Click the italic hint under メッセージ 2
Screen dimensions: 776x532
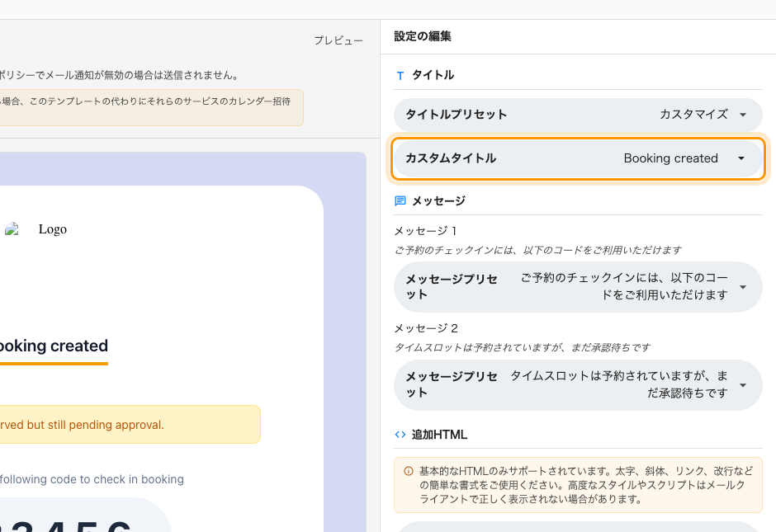click(522, 347)
